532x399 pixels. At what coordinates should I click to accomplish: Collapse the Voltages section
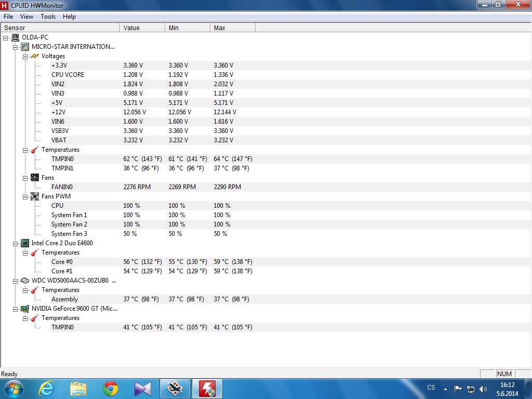point(25,57)
